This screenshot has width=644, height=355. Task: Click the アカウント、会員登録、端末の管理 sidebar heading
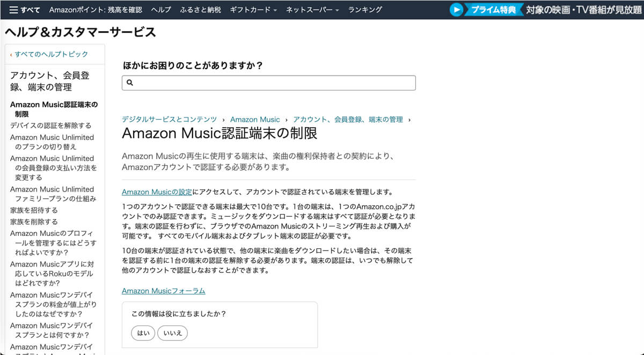[x=50, y=81]
